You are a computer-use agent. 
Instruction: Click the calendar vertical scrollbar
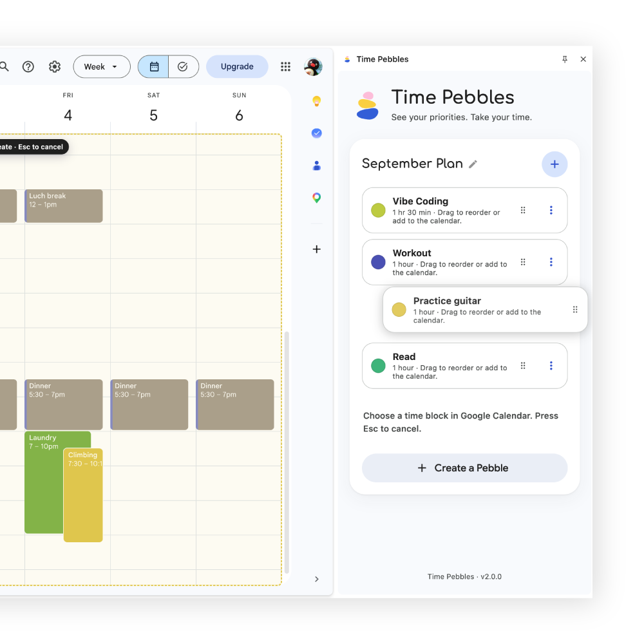pos(287,452)
